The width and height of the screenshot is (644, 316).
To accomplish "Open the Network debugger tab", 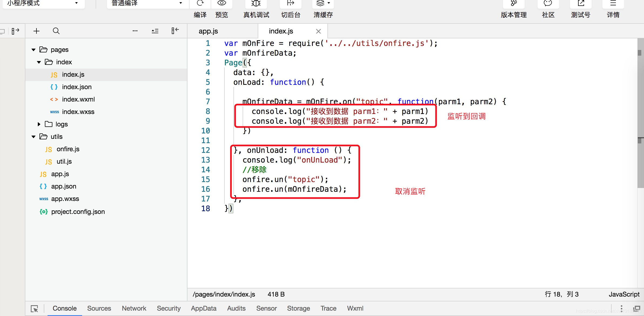I will [134, 308].
